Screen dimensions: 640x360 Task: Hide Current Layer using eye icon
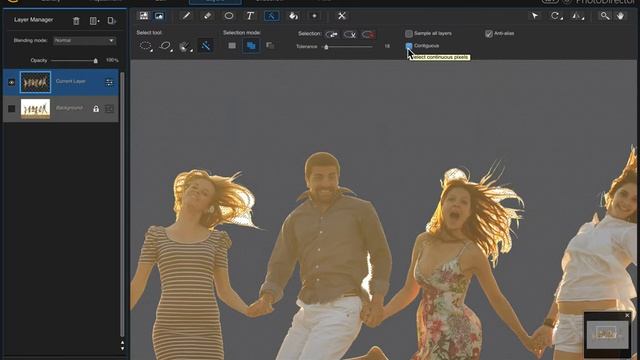point(11,82)
